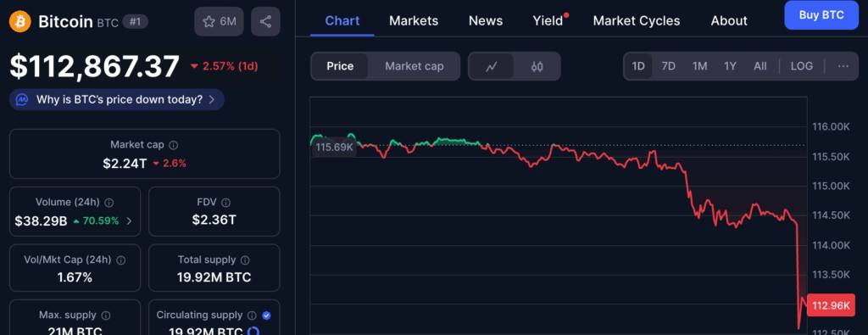Switch to line chart icon
This screenshot has height=335, width=868.
[491, 66]
